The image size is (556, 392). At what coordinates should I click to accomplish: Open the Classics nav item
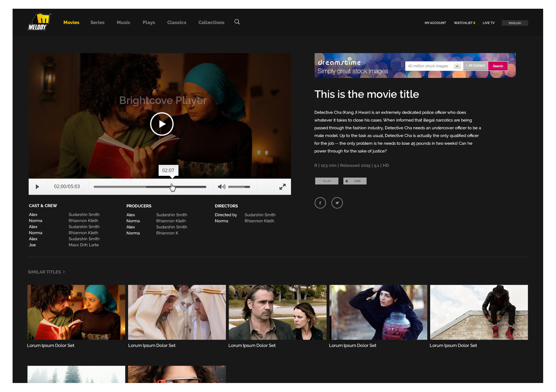coord(177,22)
